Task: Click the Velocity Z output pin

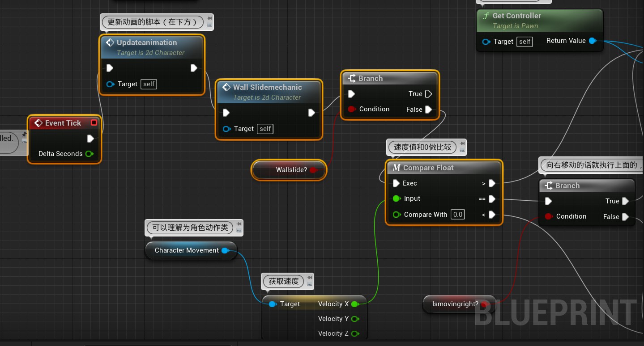Action: pos(355,333)
